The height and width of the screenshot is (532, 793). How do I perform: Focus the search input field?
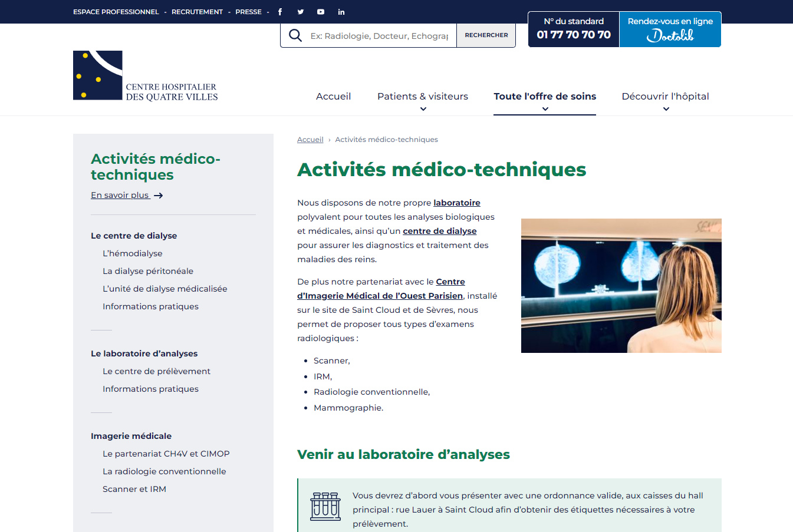pyautogui.click(x=379, y=36)
